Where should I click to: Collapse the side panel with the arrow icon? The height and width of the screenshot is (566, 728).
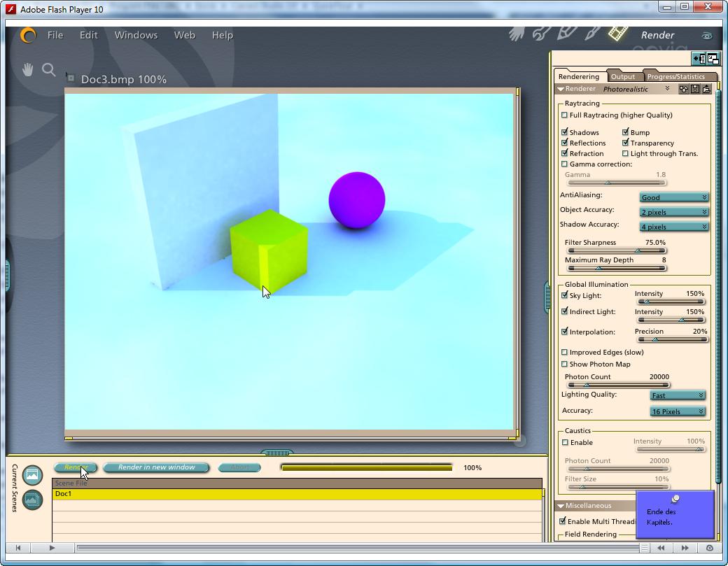coord(699,59)
